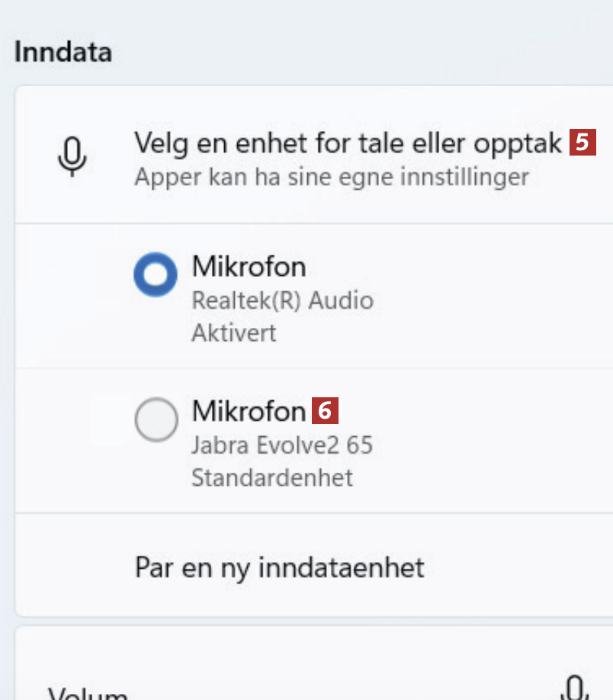The height and width of the screenshot is (700, 613).
Task: Select the Jabra Evolve2 65 radio button
Action: pyautogui.click(x=156, y=419)
